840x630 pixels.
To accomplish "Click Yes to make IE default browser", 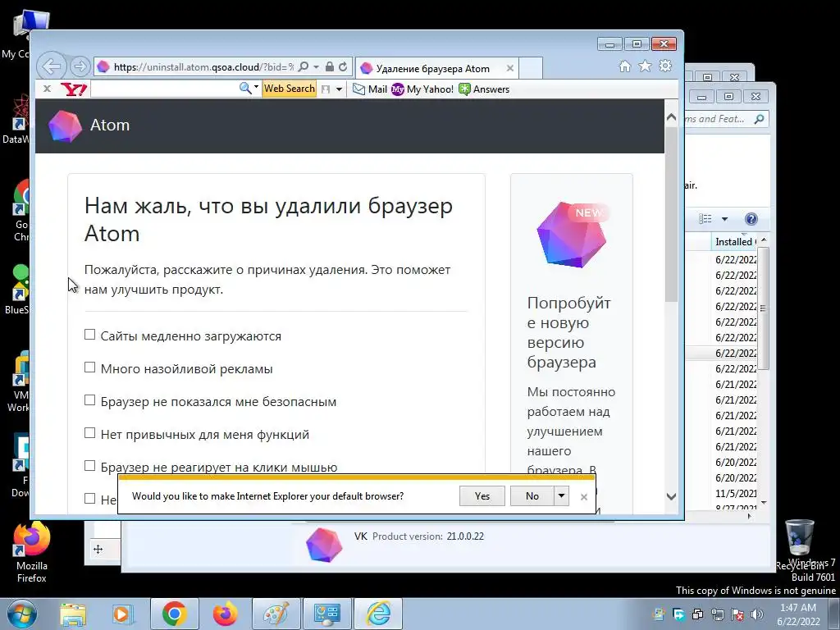I will (482, 496).
